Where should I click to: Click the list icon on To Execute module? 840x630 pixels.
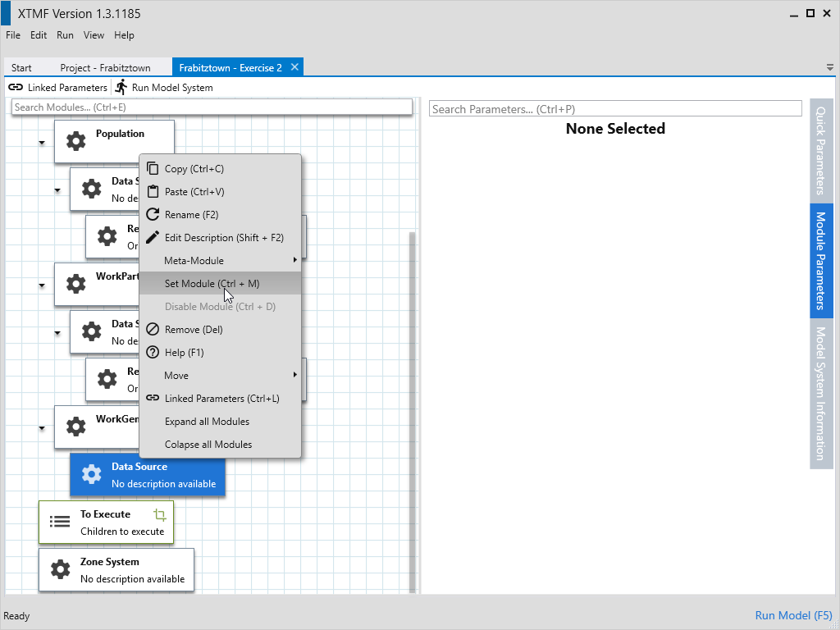pos(60,522)
